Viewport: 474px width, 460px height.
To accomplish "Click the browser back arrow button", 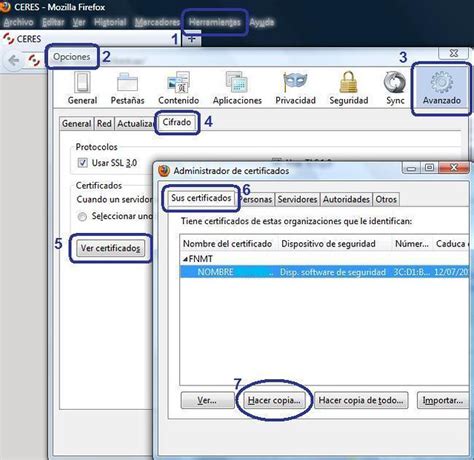I will (x=13, y=60).
